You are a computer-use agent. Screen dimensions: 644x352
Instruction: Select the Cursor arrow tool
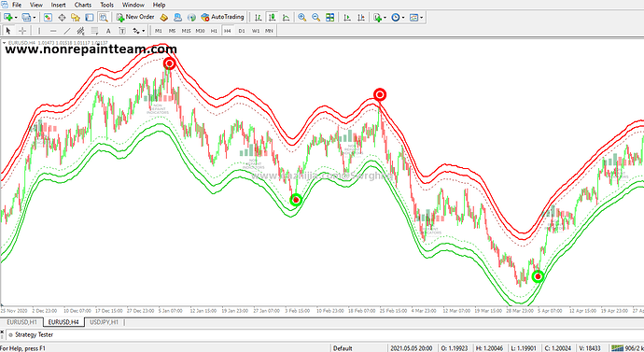[8, 31]
